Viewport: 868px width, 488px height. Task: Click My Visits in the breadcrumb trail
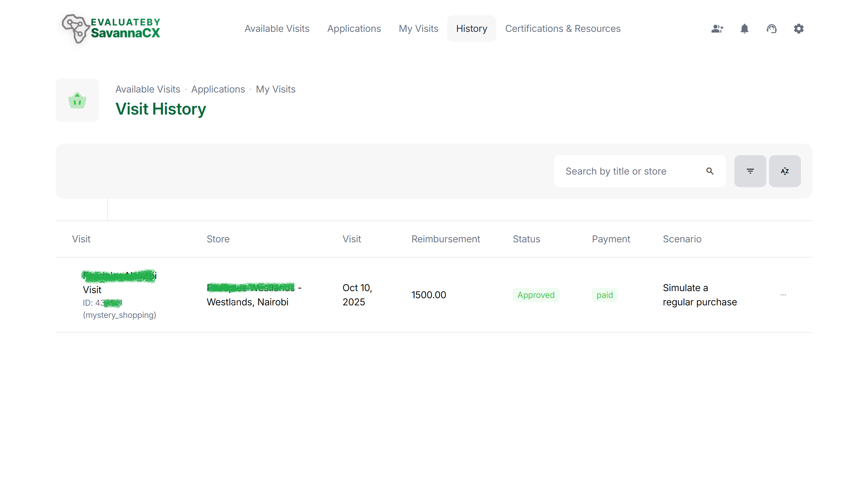point(276,89)
